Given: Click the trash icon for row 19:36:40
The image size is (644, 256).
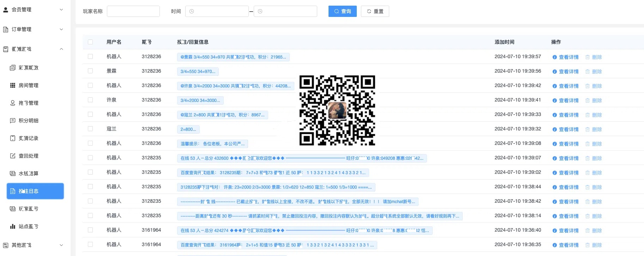Looking at the screenshot, I should [x=588, y=231].
